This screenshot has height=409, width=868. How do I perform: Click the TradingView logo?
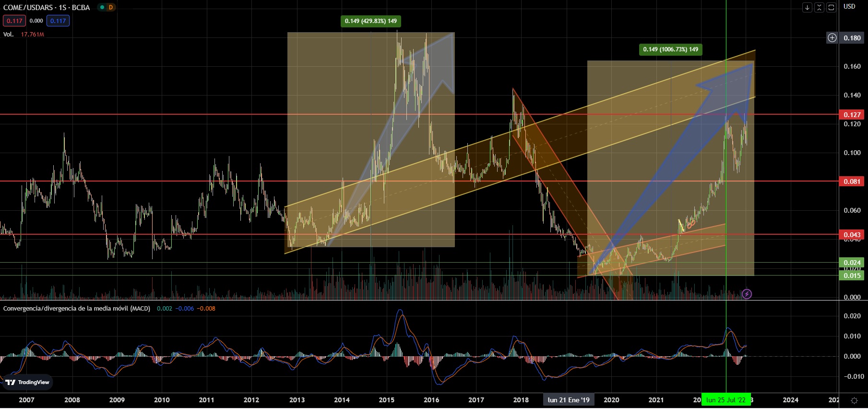27,382
